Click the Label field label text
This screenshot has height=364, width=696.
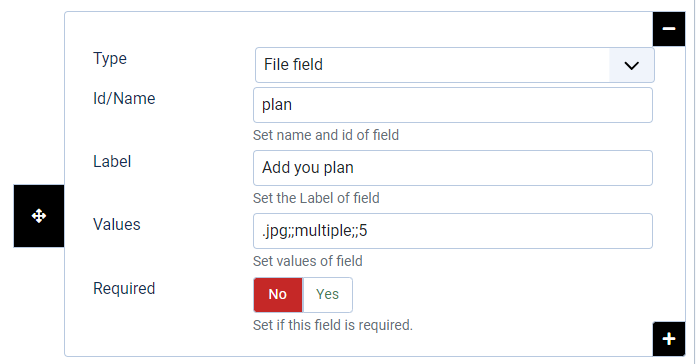coord(112,162)
